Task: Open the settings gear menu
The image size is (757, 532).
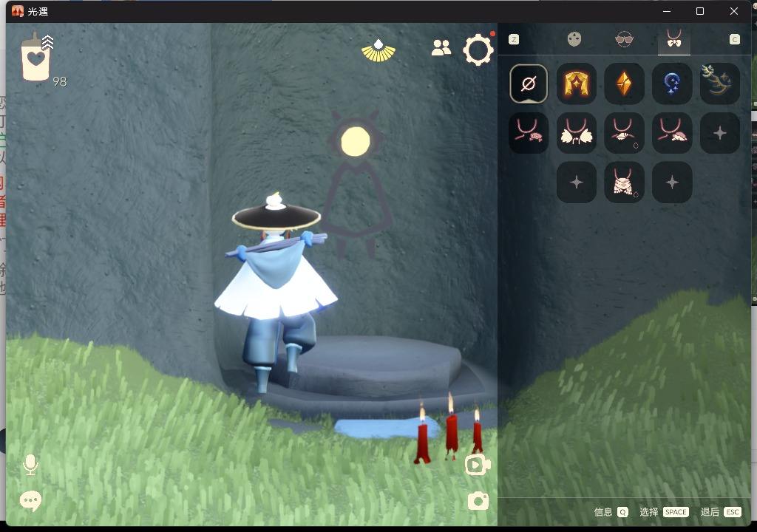Action: pos(478,50)
